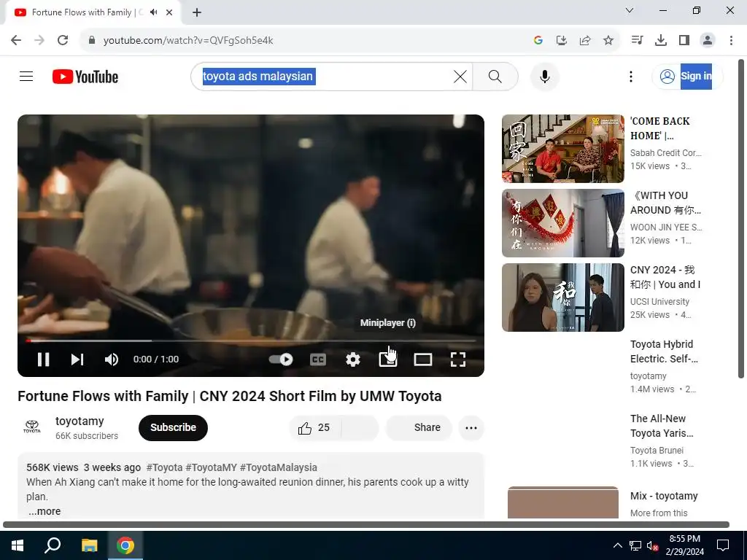Image resolution: width=747 pixels, height=560 pixels.
Task: Open the toyotamy channel name link
Action: [79, 421]
